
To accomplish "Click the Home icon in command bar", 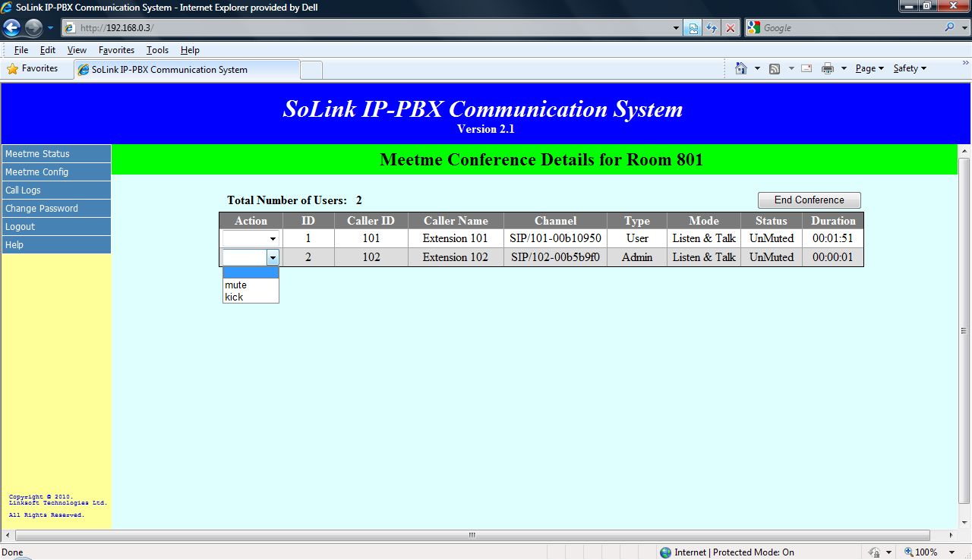I will tap(741, 68).
